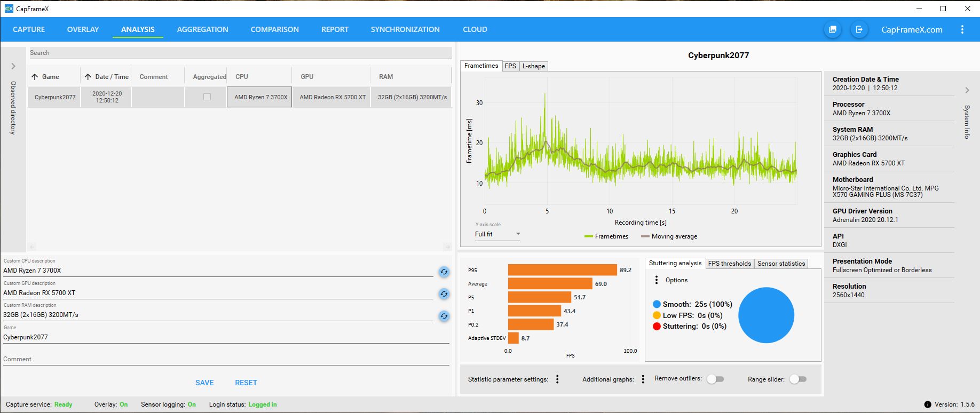
Task: Sort records by Game column arrow
Action: 35,77
